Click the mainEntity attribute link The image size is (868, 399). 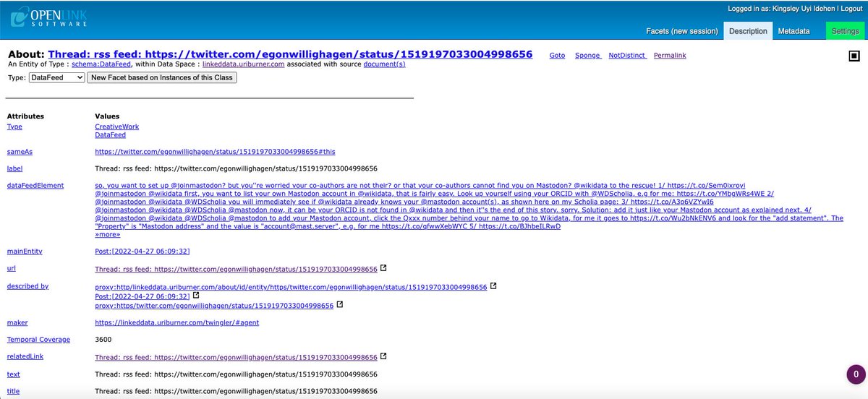tap(25, 252)
